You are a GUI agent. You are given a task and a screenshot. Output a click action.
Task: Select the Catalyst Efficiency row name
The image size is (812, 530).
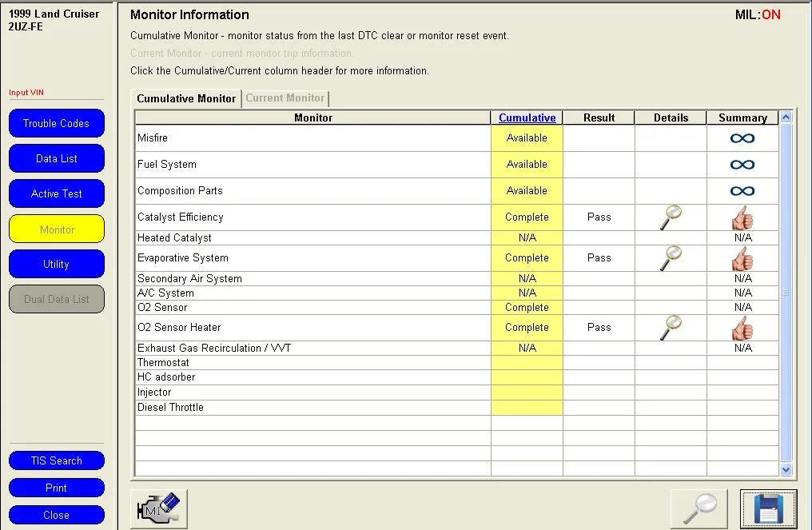(180, 217)
